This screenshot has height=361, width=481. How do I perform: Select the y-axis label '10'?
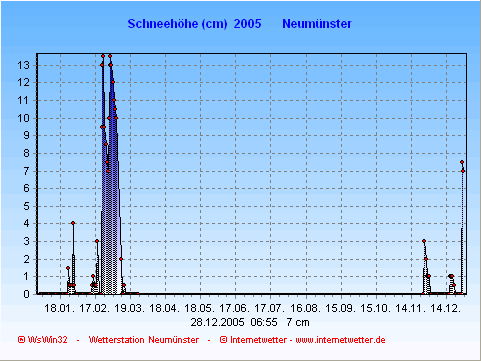click(24, 118)
